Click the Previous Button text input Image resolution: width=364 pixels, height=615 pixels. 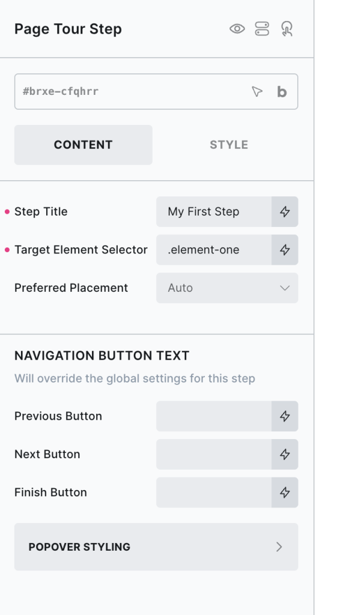point(214,416)
